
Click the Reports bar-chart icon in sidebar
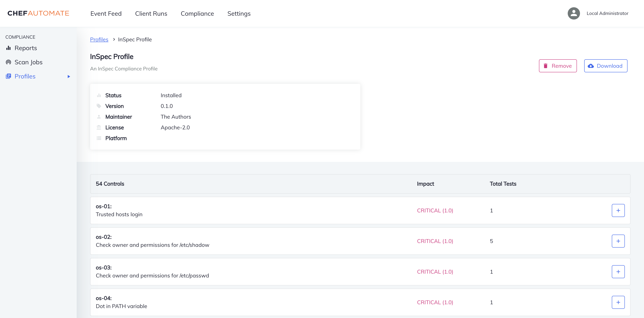click(8, 48)
